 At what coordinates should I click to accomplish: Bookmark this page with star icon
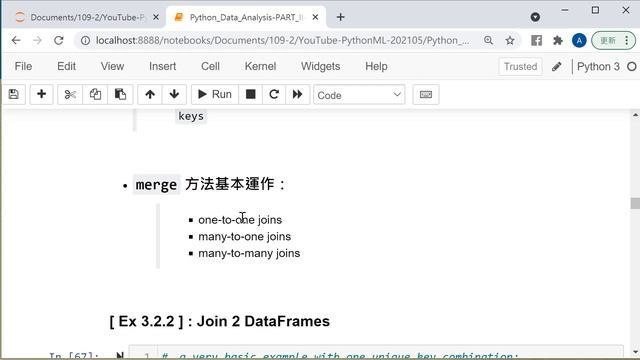pos(510,40)
